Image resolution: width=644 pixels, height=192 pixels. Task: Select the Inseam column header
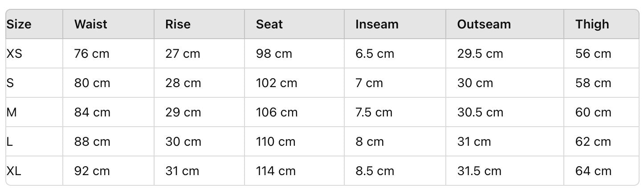pos(377,24)
